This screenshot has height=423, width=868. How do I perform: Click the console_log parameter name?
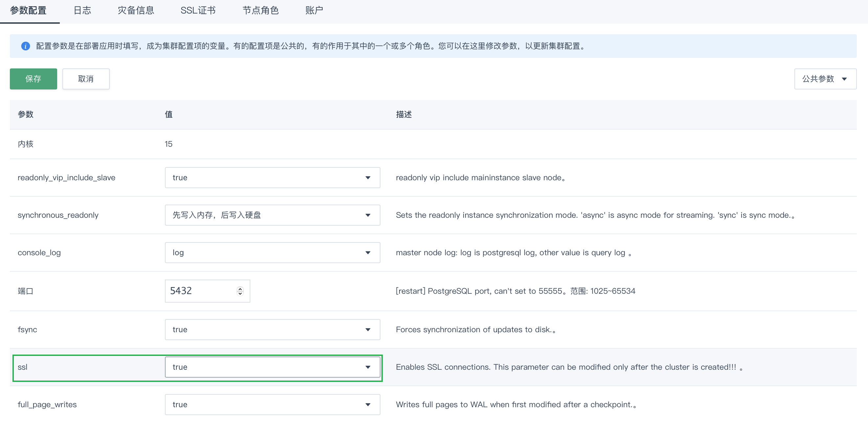pyautogui.click(x=39, y=253)
